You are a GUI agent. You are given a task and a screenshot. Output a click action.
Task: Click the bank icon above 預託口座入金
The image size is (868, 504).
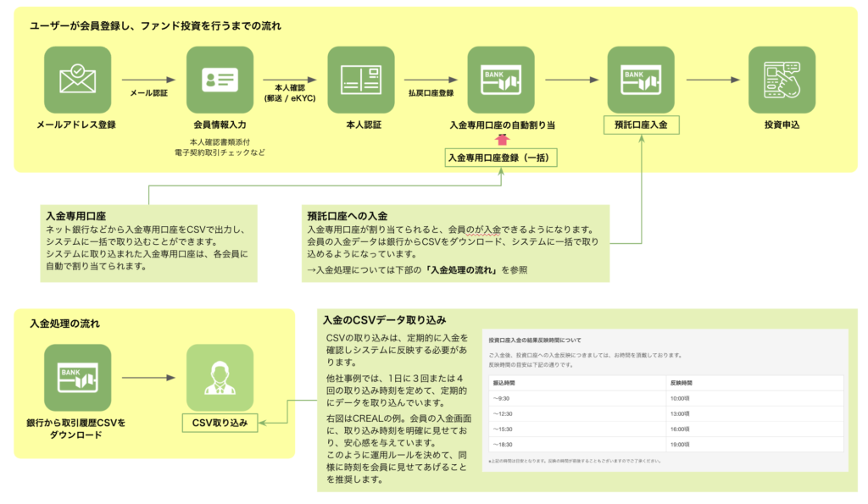[641, 80]
